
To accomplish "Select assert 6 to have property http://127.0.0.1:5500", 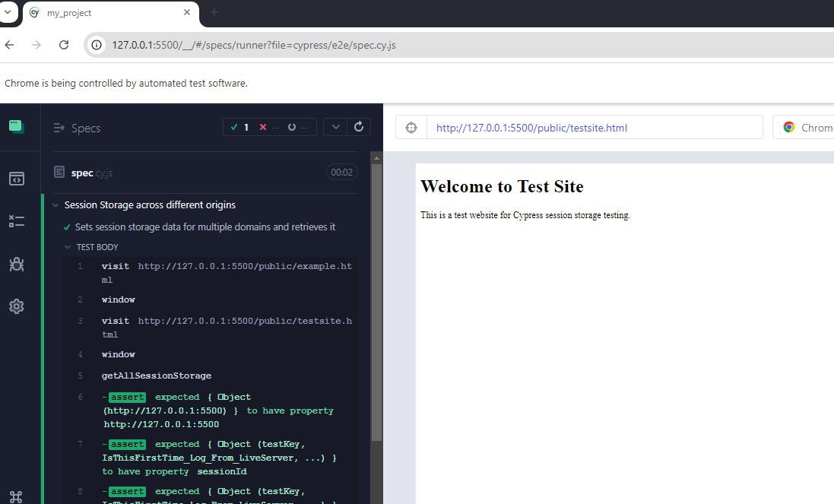I will click(210, 410).
